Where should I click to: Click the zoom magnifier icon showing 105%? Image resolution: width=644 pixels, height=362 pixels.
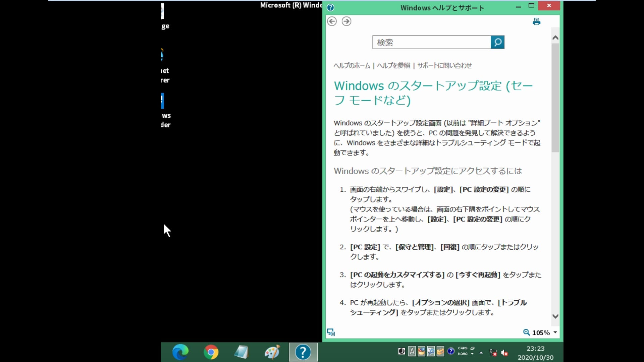pyautogui.click(x=527, y=332)
